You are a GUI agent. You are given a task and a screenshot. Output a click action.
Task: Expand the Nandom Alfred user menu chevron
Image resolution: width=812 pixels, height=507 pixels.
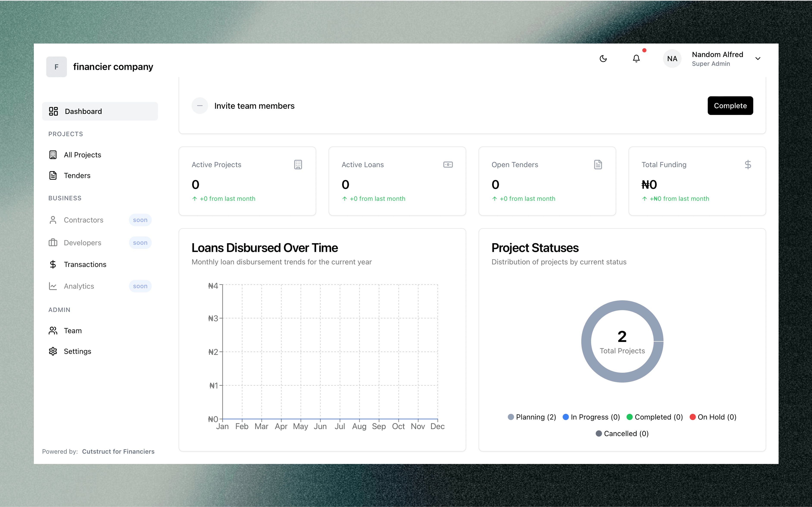(x=757, y=59)
